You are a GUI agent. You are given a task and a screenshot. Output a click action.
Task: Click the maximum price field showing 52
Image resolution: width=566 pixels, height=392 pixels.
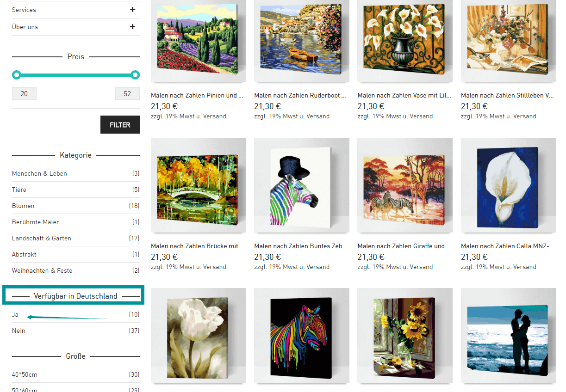pos(127,94)
